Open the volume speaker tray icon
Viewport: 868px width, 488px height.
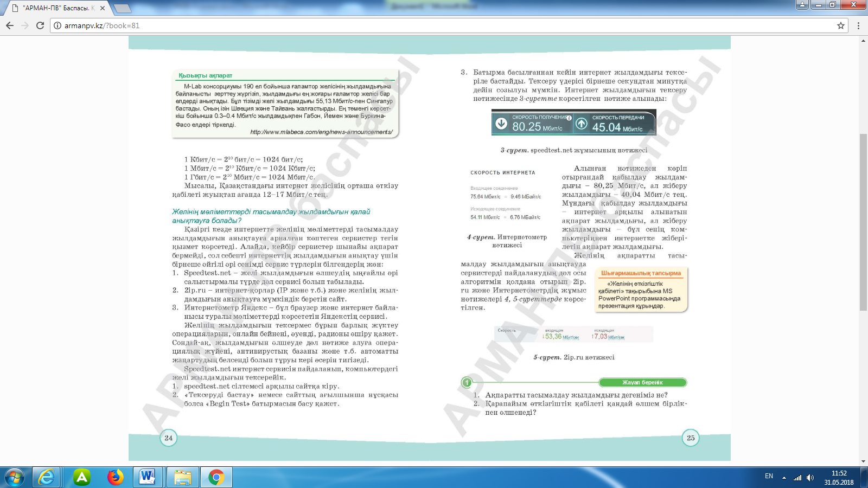click(x=810, y=478)
